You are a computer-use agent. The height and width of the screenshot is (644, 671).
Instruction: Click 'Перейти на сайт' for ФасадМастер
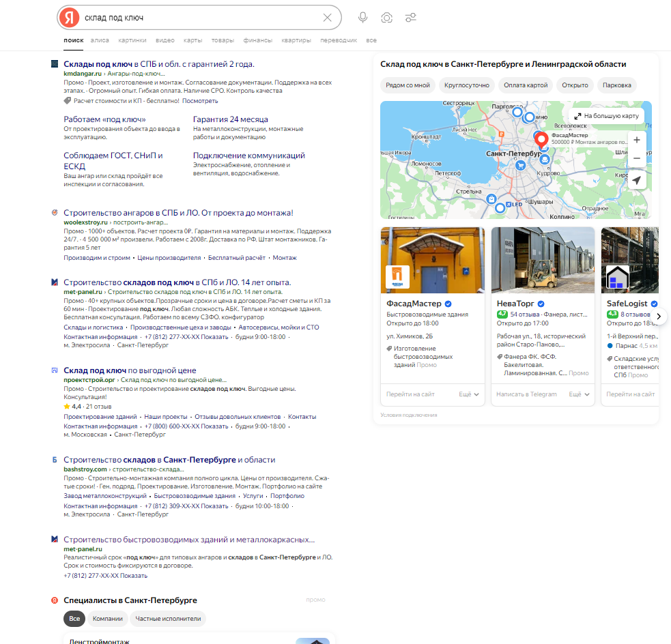[x=410, y=394]
